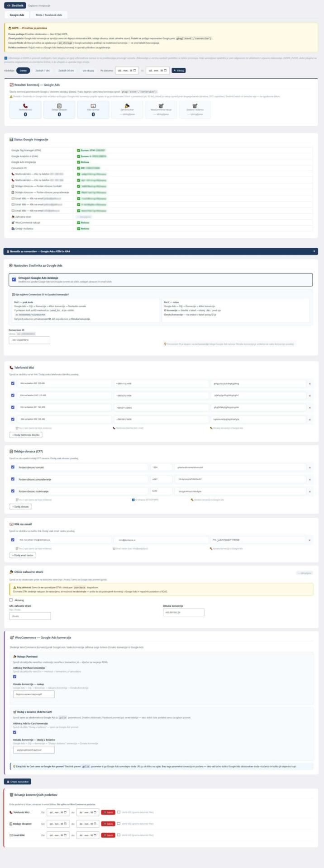Select the 'Zadnjih 7 dni' period pill
This screenshot has width=324, height=868.
click(43, 71)
